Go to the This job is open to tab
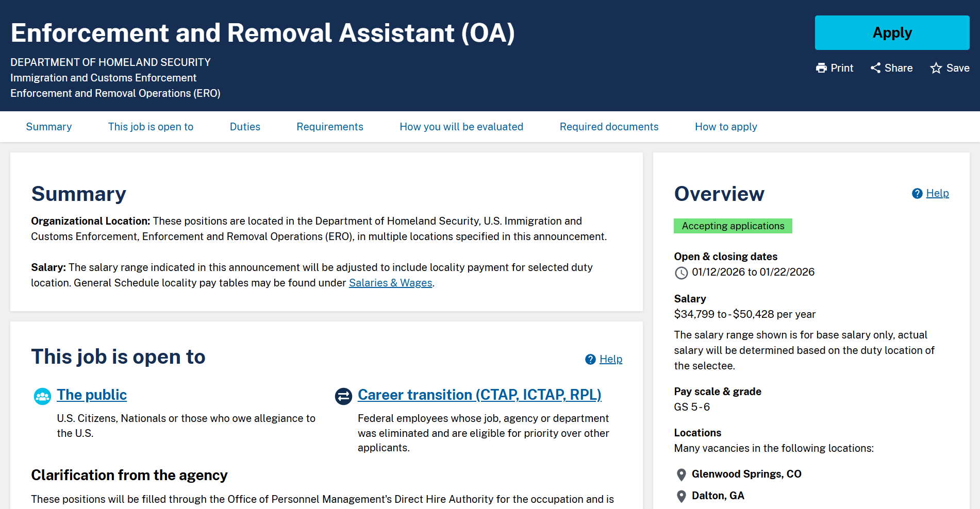This screenshot has width=980, height=509. [x=151, y=127]
